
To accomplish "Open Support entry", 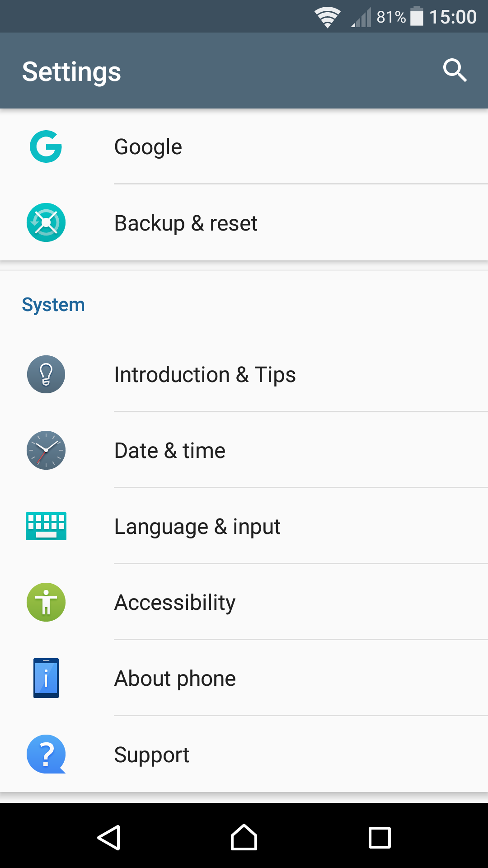I will (151, 755).
